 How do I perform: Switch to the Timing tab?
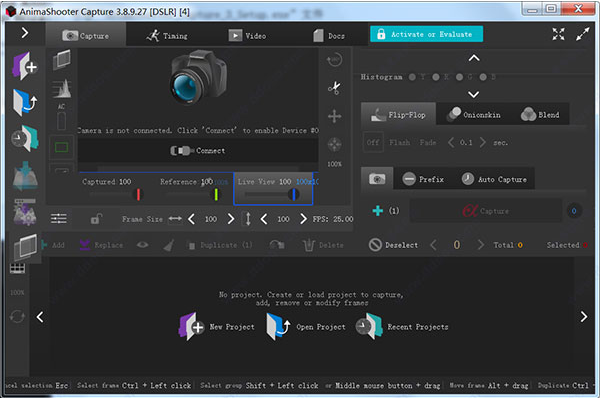tap(167, 36)
